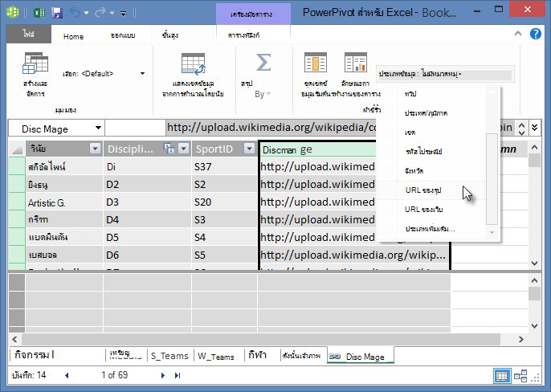Open the Disc Mage linked sheet tab
Screen dimensions: 551x392
[x=361, y=357]
